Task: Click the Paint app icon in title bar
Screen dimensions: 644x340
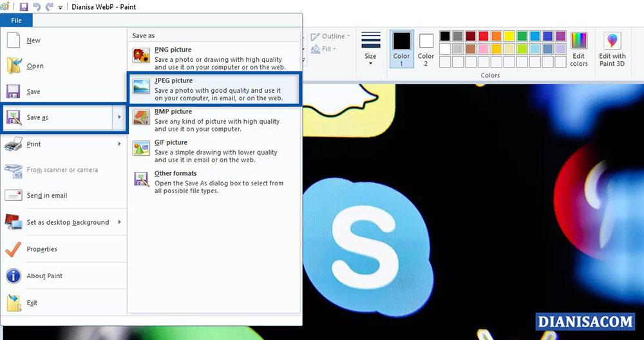Action: [5, 6]
